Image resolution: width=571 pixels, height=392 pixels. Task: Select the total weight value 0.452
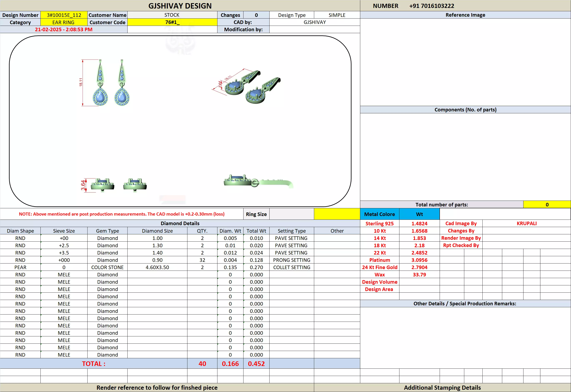pos(256,364)
